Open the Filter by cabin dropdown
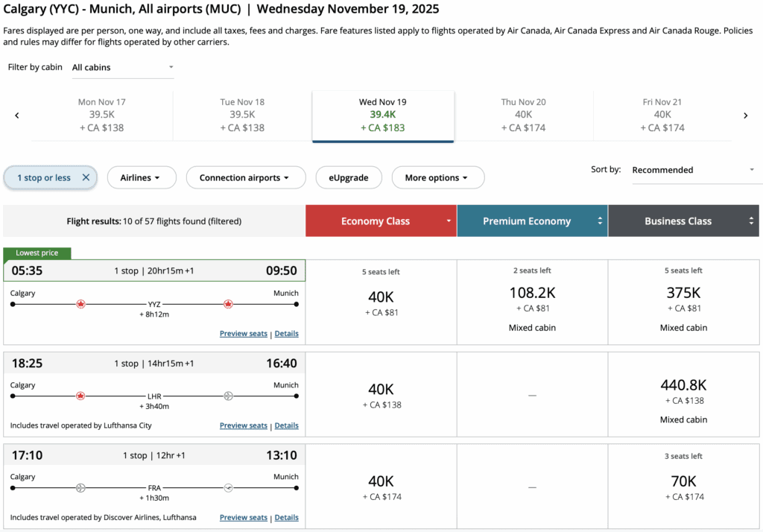 click(122, 68)
